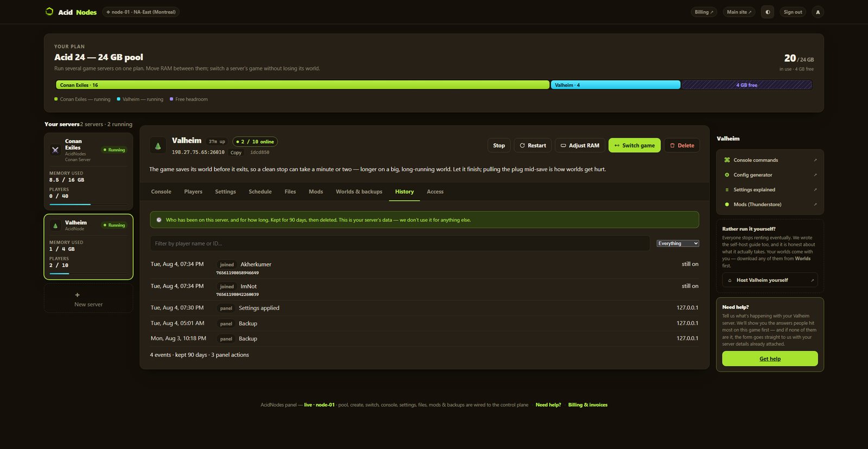The width and height of the screenshot is (868, 449).
Task: Stop the Valheim server
Action: [499, 146]
